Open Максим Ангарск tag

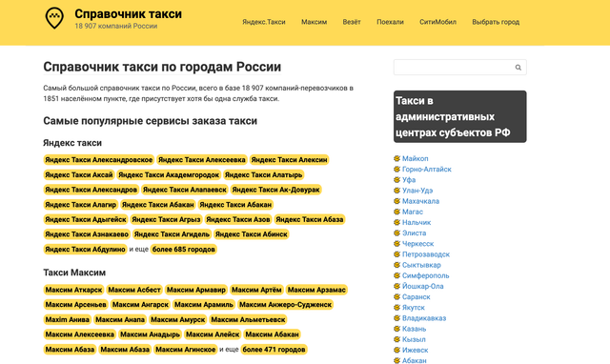[140, 305]
